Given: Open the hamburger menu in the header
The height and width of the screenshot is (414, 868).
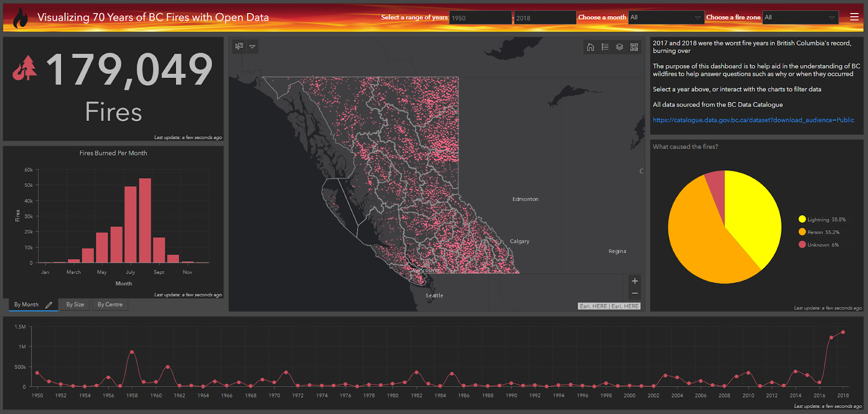Looking at the screenshot, I should 854,17.
